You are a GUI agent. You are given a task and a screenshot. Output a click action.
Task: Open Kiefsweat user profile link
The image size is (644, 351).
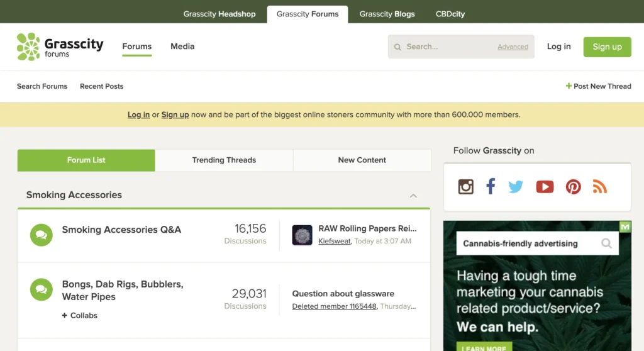point(335,242)
